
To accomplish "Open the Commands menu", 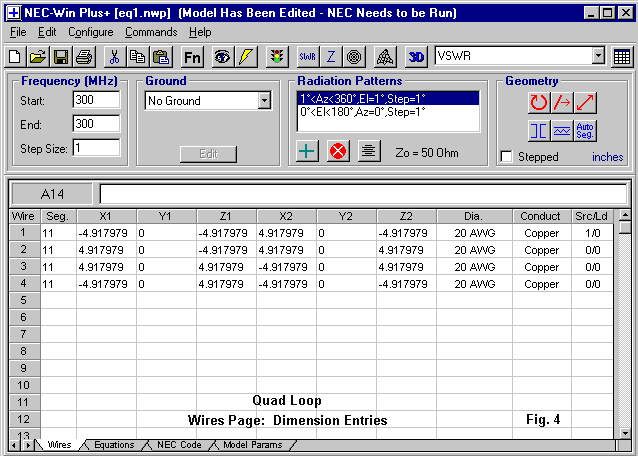I will click(151, 32).
